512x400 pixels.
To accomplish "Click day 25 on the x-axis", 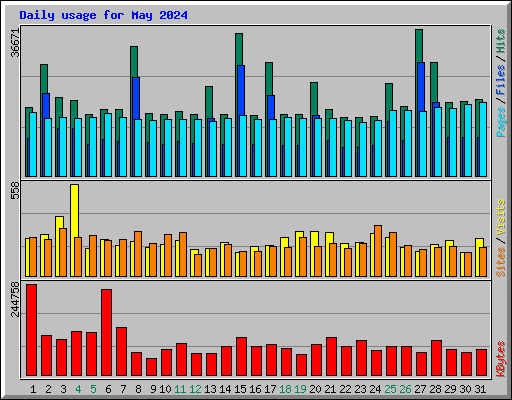I will [390, 389].
